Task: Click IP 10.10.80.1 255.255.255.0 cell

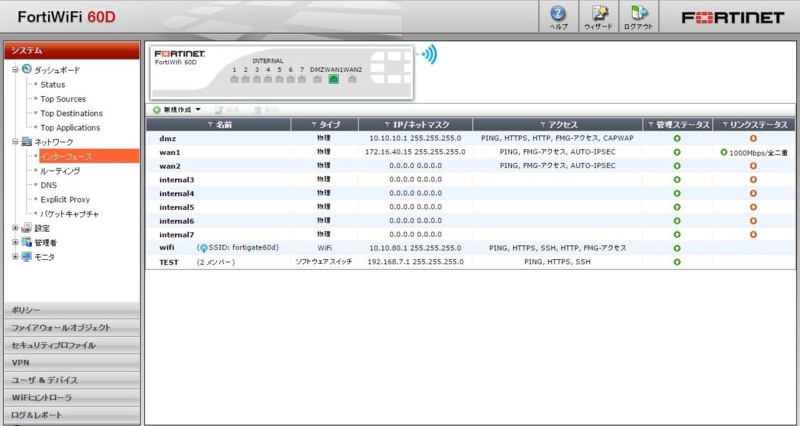Action: click(x=415, y=248)
